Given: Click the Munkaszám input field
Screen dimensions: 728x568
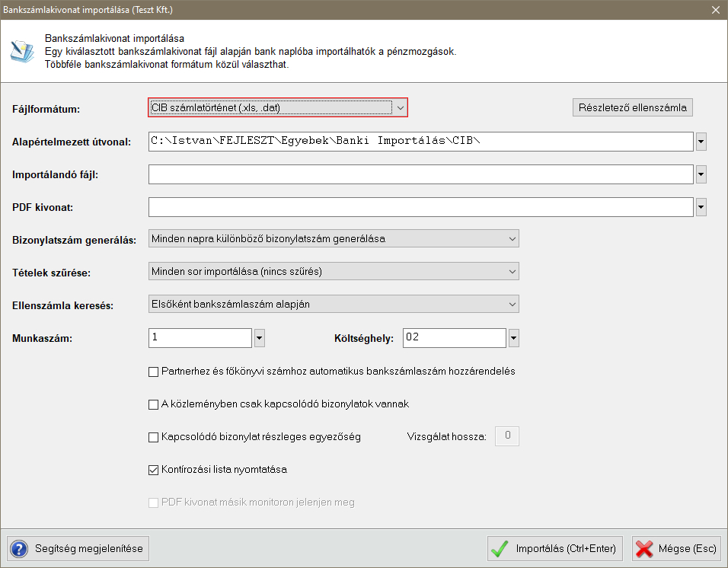Looking at the screenshot, I should (x=200, y=337).
